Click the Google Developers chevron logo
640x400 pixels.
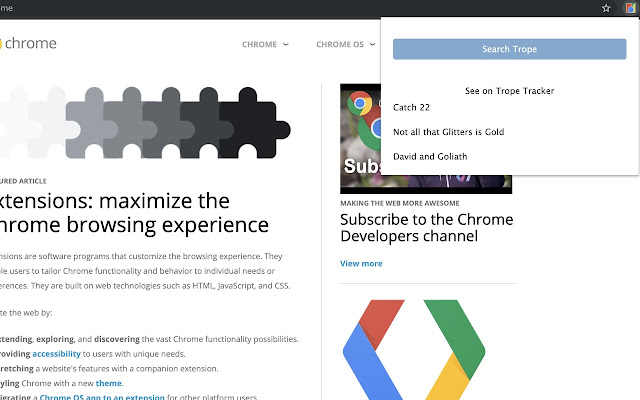(x=414, y=350)
